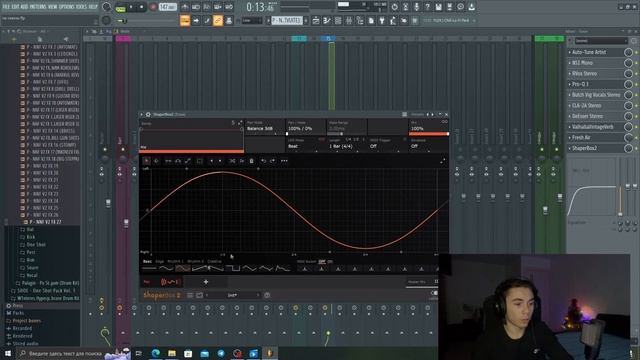The height and width of the screenshot is (360, 640).
Task: Click the Windows Start button
Action: [8, 353]
